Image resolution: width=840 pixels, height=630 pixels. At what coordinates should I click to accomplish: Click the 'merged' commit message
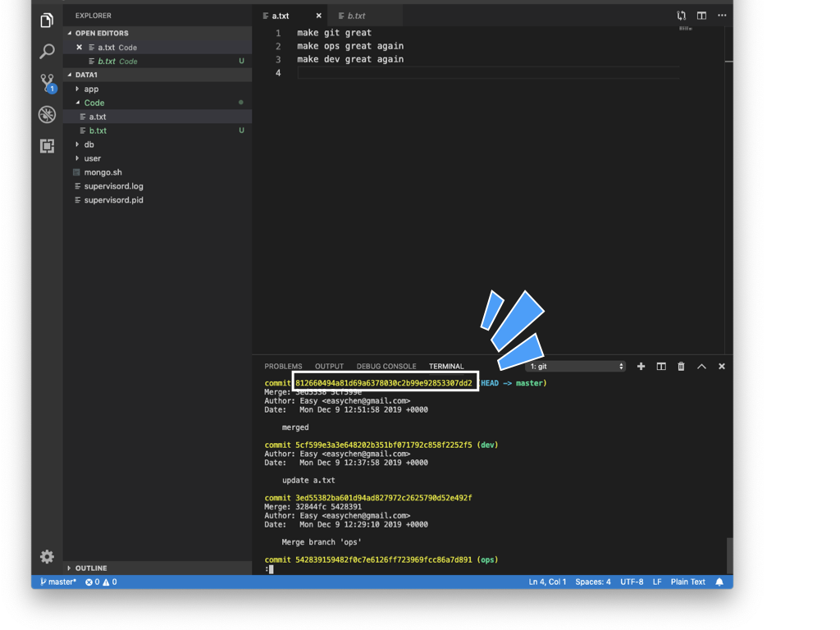[x=295, y=427]
